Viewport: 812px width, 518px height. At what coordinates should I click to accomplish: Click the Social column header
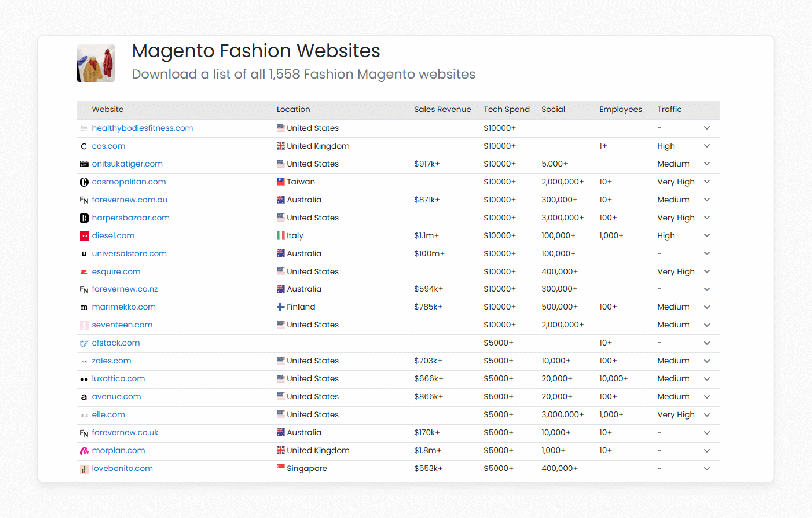tap(553, 109)
